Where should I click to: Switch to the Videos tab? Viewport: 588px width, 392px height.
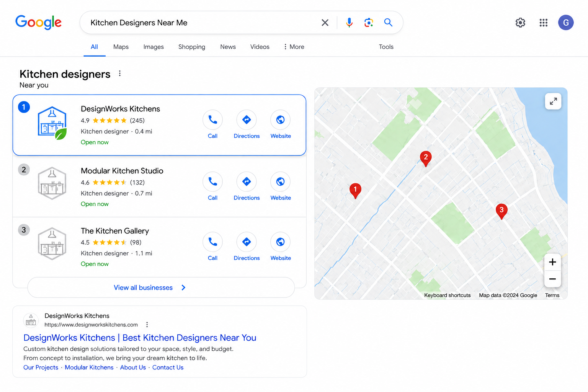(260, 47)
